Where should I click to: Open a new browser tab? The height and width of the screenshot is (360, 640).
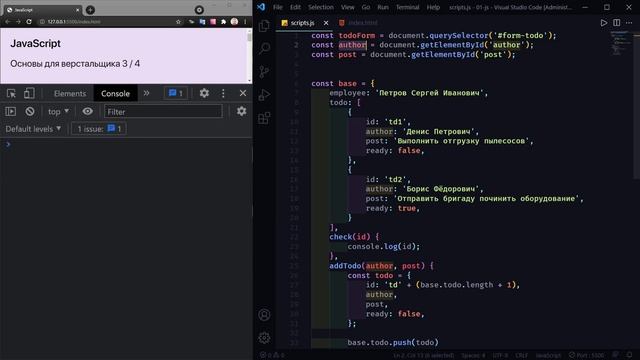[90, 10]
